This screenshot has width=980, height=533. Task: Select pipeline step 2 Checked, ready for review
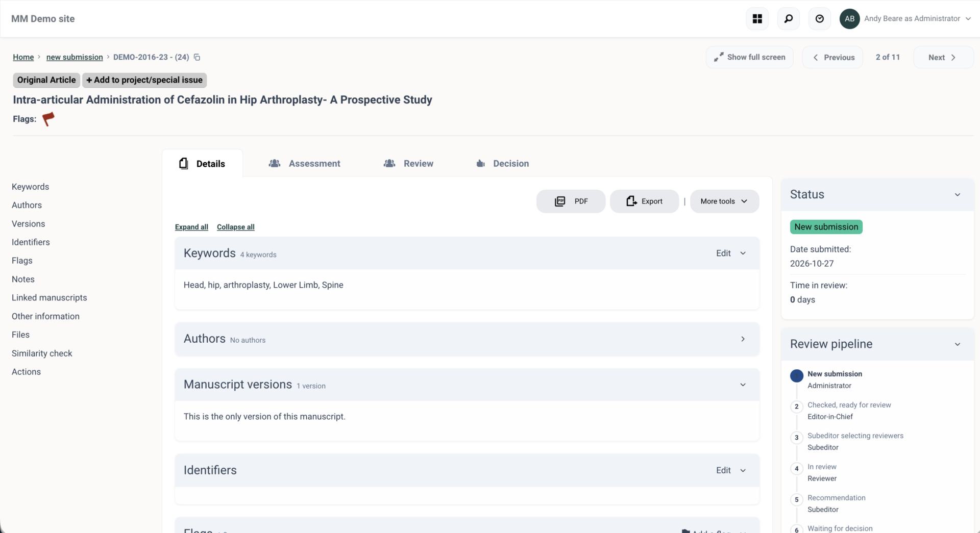[849, 405]
